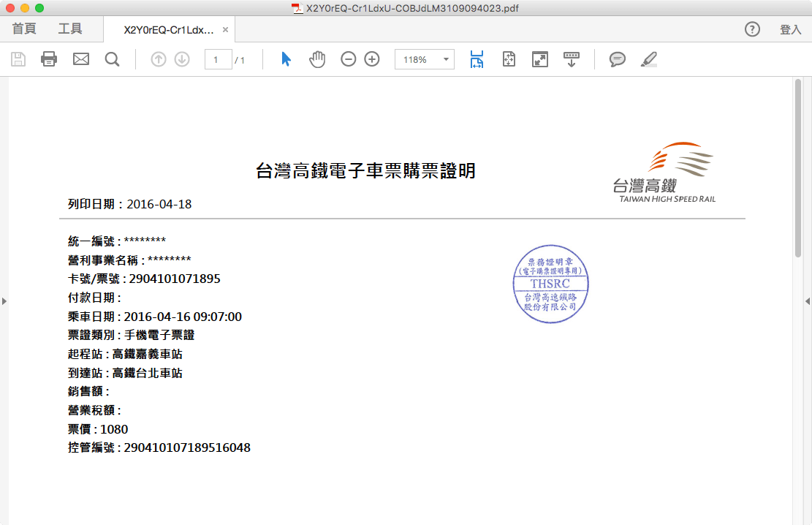812x525 pixels.
Task: Open the help question mark button
Action: 752,29
